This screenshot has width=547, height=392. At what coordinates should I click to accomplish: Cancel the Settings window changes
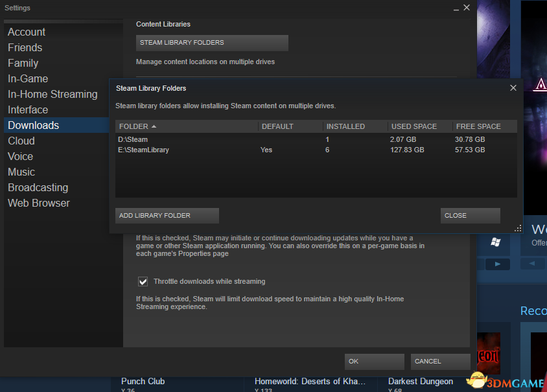[440, 362]
